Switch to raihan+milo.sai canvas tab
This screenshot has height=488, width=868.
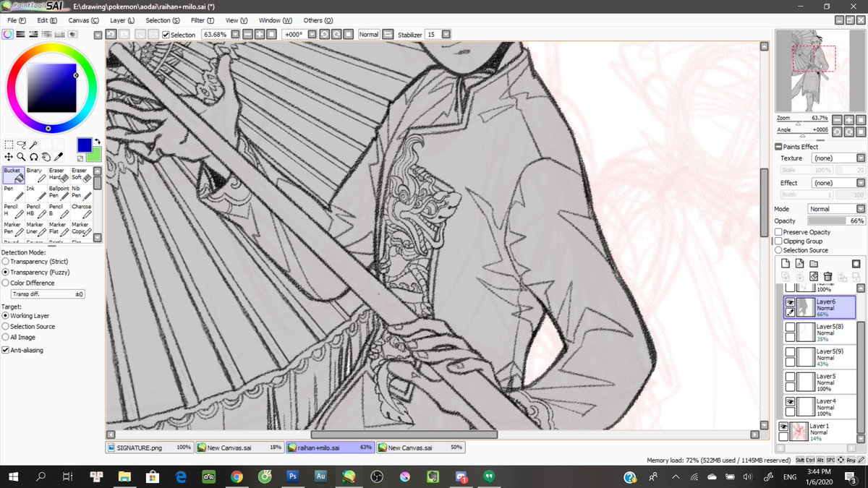[329, 448]
